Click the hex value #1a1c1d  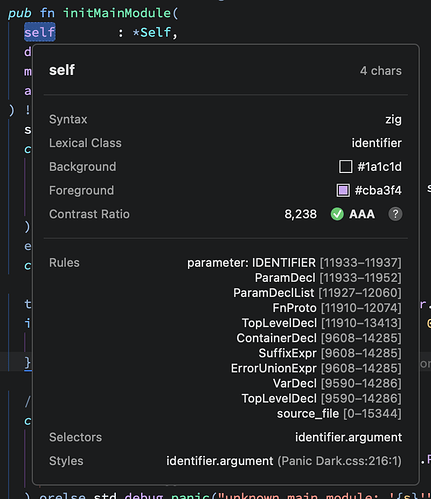380,167
